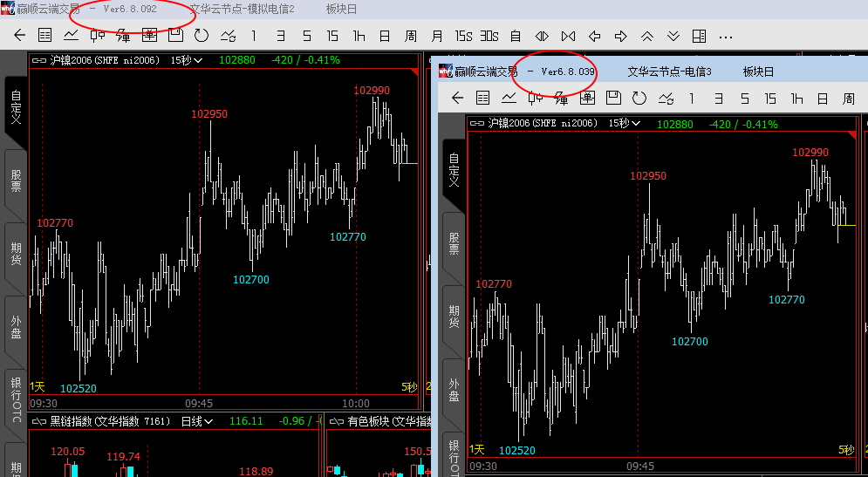The height and width of the screenshot is (477, 868).
Task: Open the 15秒 period dropdown in the left chart
Action: tap(186, 60)
